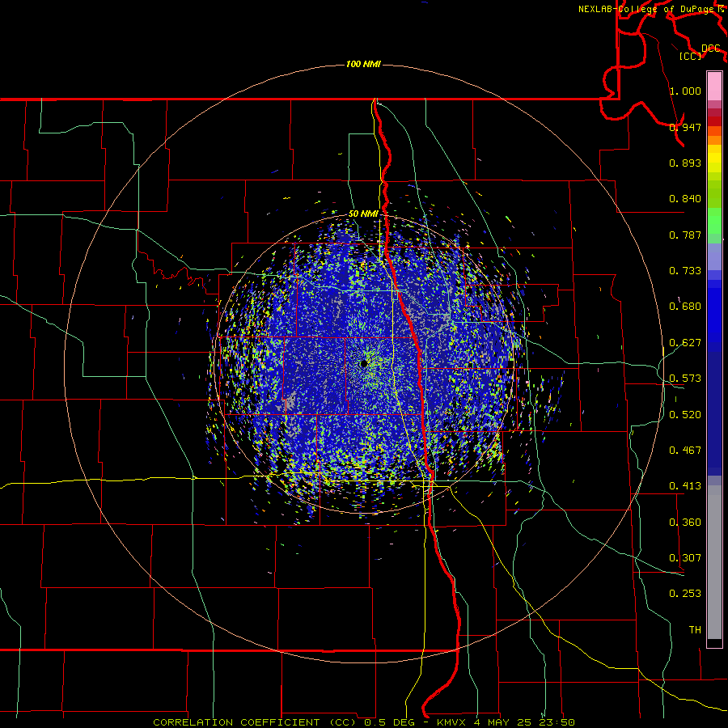The image size is (728, 728).
Task: Click CORRELATION COEFFICIENT in the bottom caption
Action: click(237, 722)
